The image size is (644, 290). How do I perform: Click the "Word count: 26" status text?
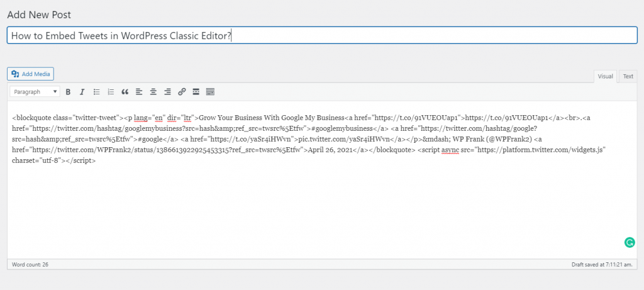point(30,265)
